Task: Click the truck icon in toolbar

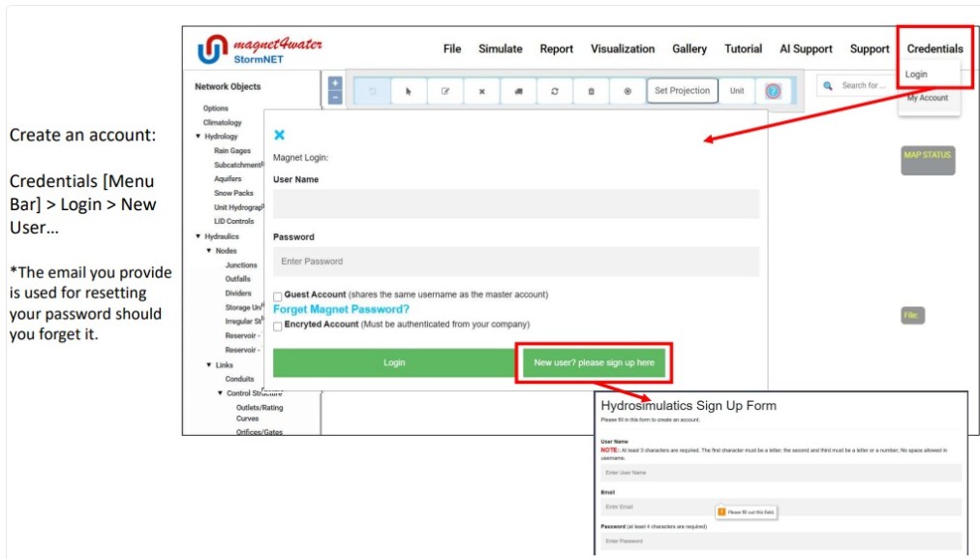Action: (x=518, y=91)
